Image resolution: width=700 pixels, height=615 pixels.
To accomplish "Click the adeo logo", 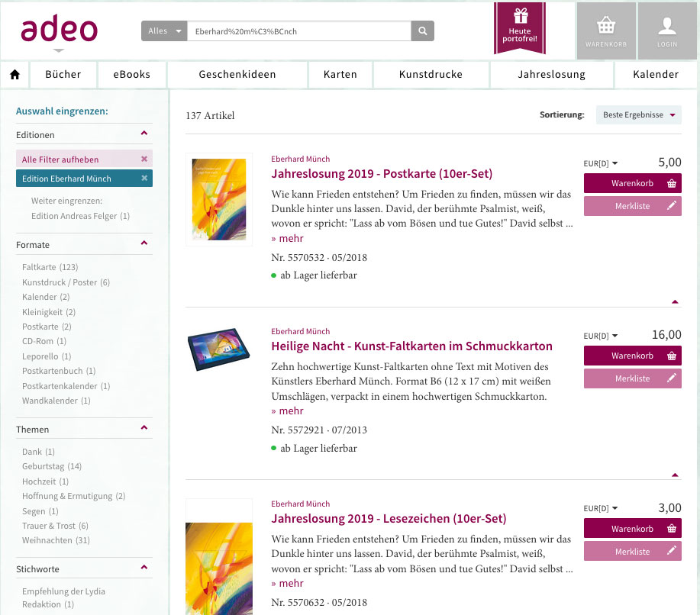I will [x=59, y=28].
